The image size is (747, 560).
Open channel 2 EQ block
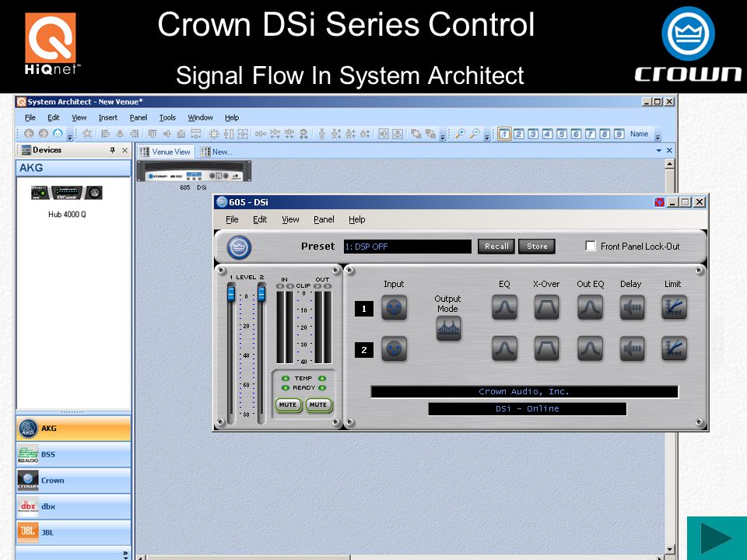point(504,349)
